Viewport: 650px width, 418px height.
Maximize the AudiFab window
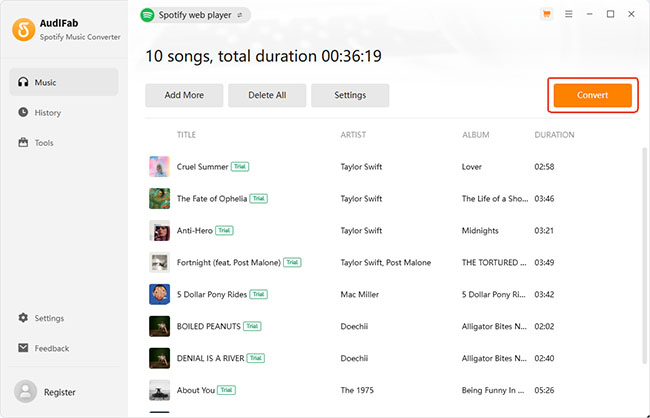[611, 14]
